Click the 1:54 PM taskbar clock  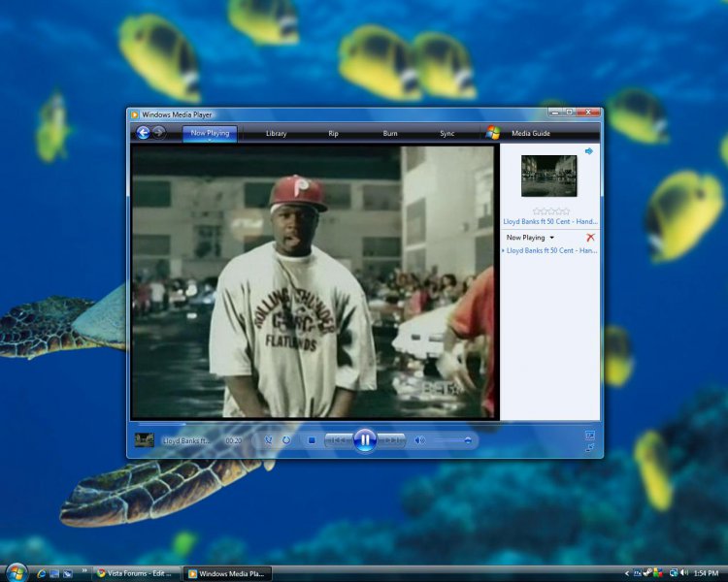706,574
